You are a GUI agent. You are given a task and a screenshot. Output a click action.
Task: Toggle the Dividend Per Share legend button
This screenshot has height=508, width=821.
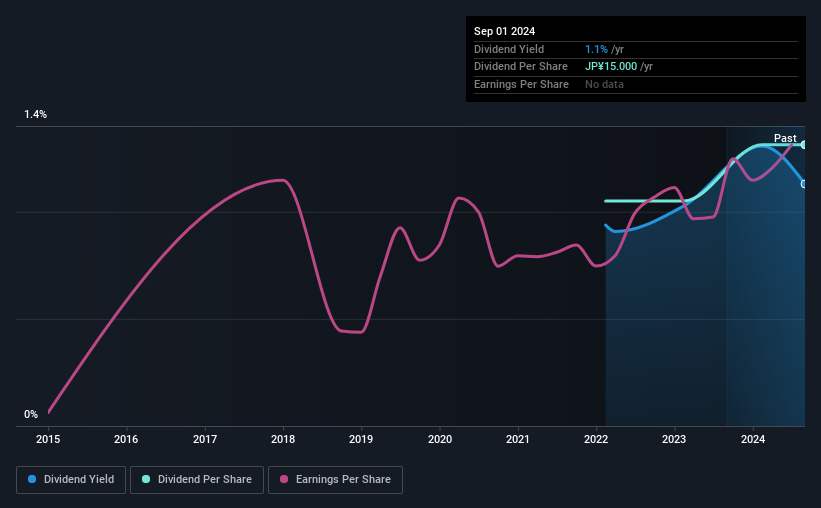pyautogui.click(x=197, y=480)
